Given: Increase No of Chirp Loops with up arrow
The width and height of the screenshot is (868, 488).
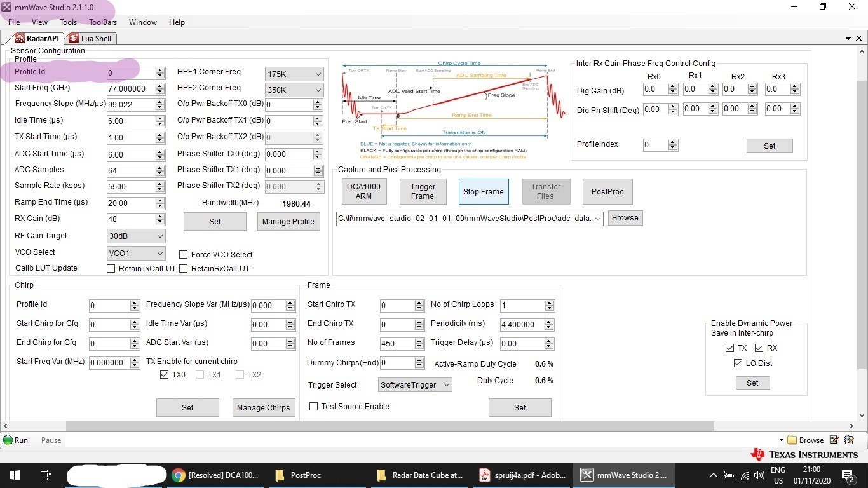Looking at the screenshot, I should point(550,302).
